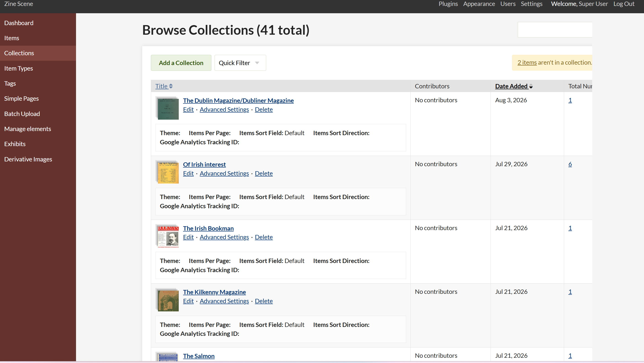
Task: Click the Browse Collections (41 total) heading
Action: (226, 30)
